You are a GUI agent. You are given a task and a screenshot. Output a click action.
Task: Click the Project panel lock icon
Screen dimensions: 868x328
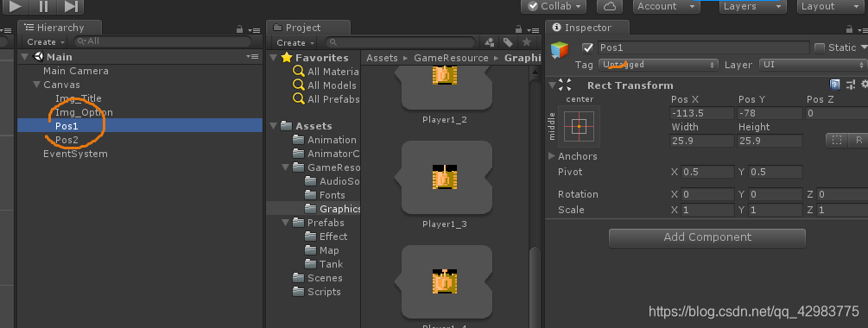pyautogui.click(x=519, y=29)
